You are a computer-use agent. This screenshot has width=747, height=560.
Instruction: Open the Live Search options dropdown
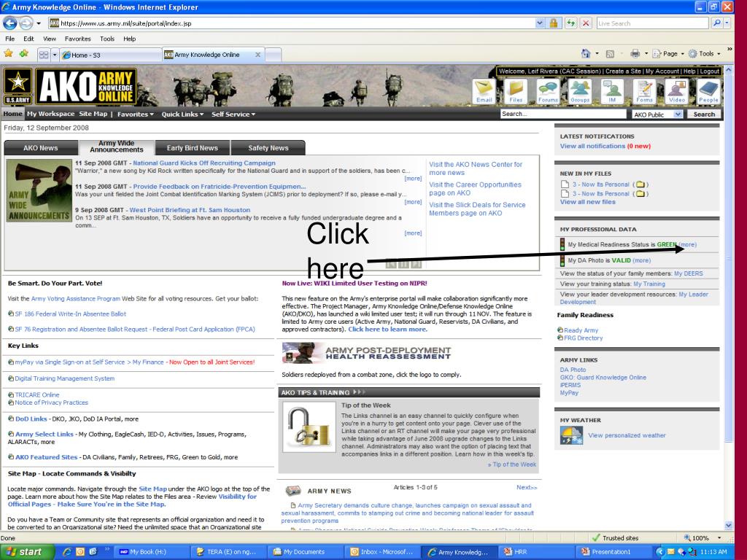coord(727,23)
